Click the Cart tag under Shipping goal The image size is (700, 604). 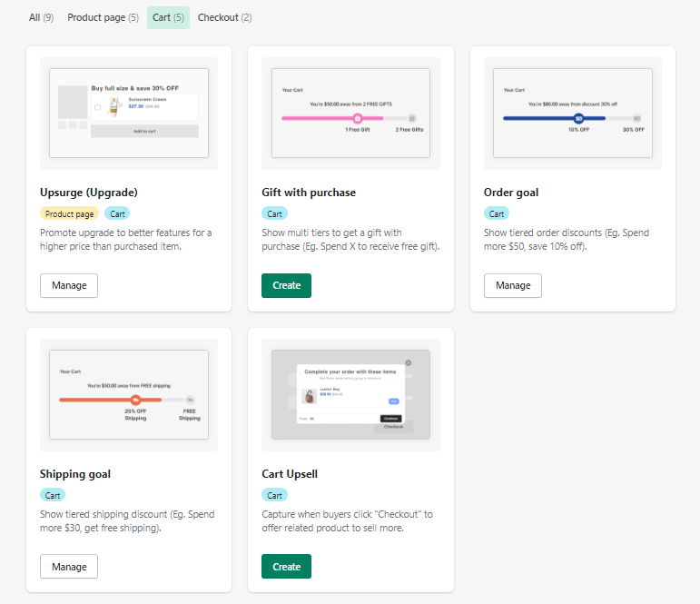[x=53, y=495]
